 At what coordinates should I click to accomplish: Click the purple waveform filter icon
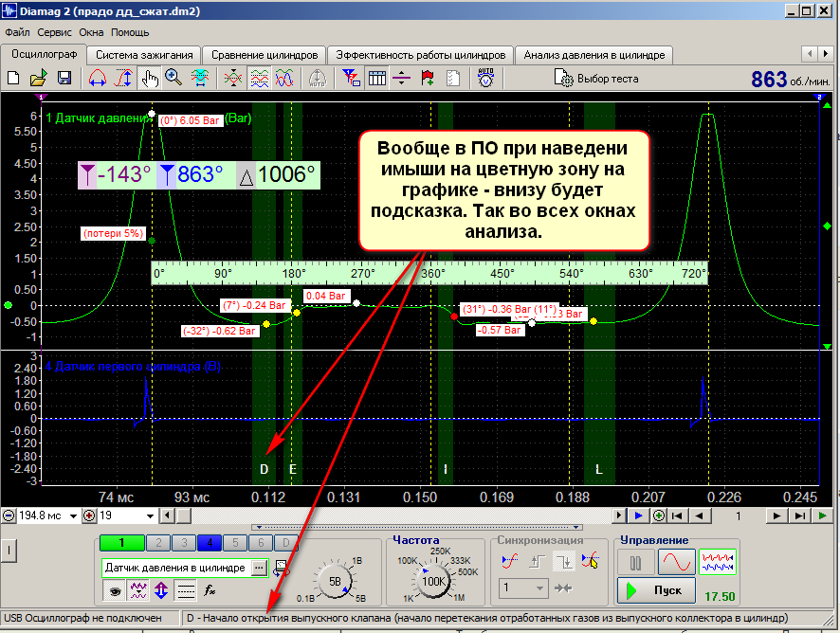coord(138,591)
